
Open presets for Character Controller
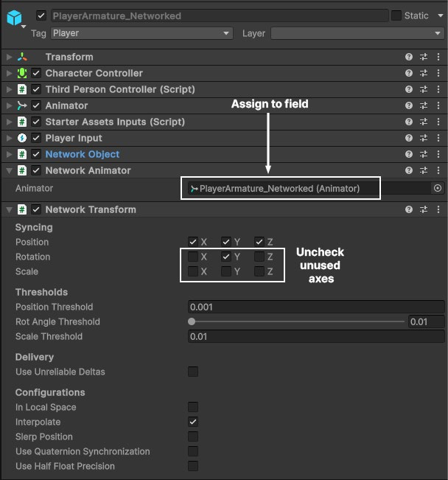pyautogui.click(x=424, y=73)
